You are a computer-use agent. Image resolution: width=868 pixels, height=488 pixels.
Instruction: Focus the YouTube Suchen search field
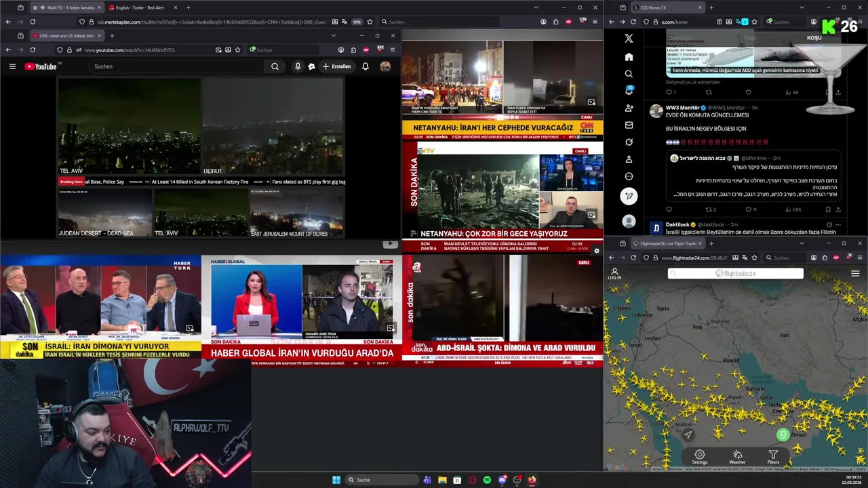[x=176, y=66]
